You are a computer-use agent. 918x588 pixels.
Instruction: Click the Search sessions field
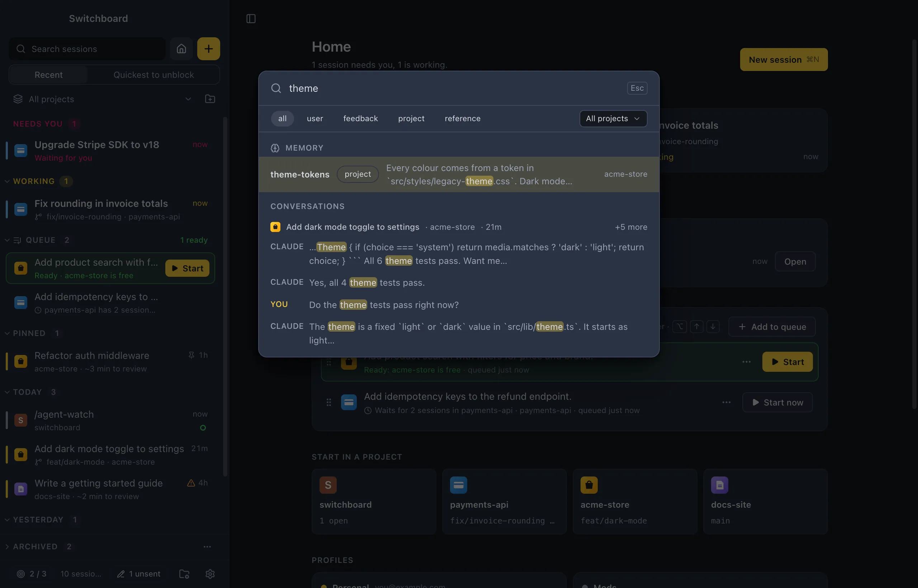point(87,48)
